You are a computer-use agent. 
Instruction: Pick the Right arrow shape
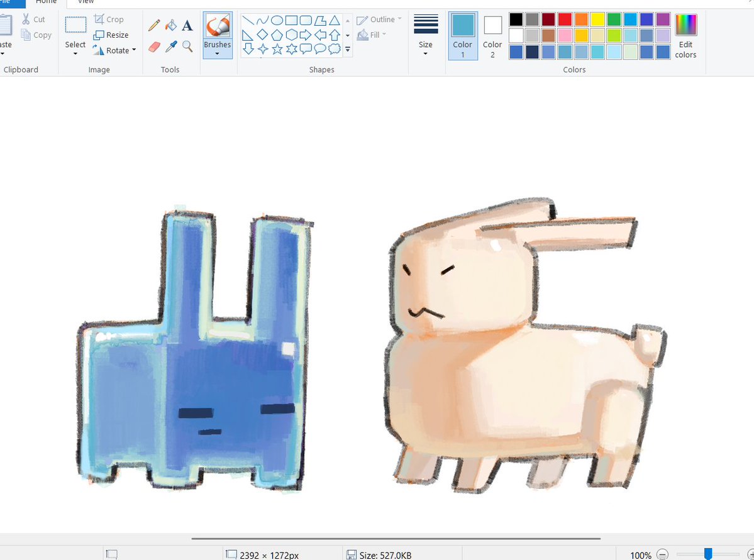coord(306,35)
